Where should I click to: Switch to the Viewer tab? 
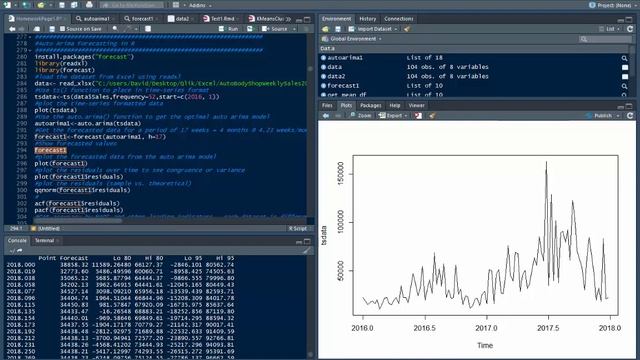click(417, 106)
